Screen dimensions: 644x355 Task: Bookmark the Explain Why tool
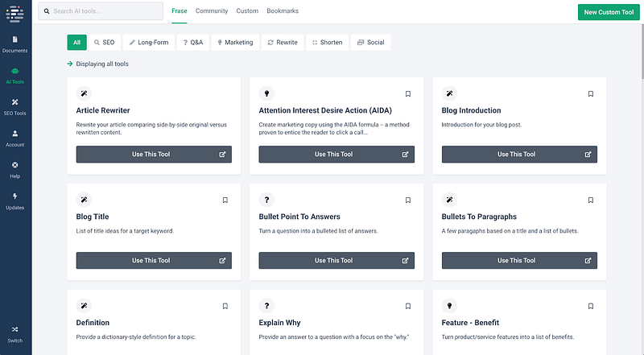pyautogui.click(x=408, y=306)
